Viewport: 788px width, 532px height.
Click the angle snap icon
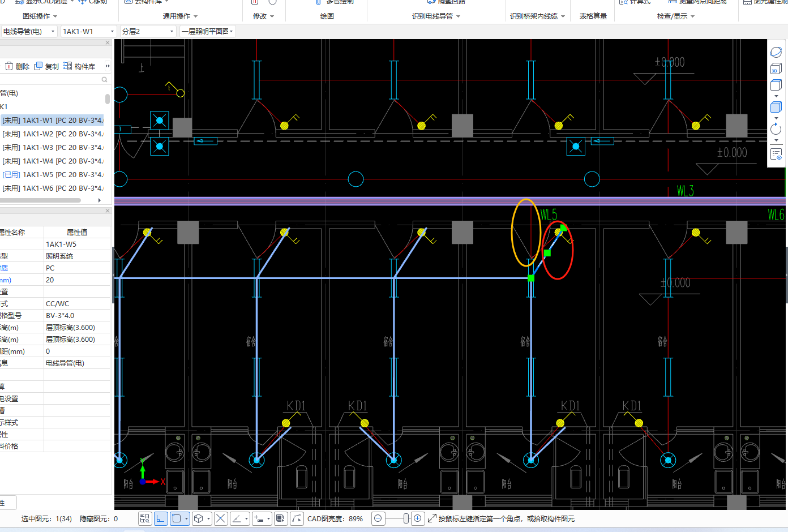237,518
